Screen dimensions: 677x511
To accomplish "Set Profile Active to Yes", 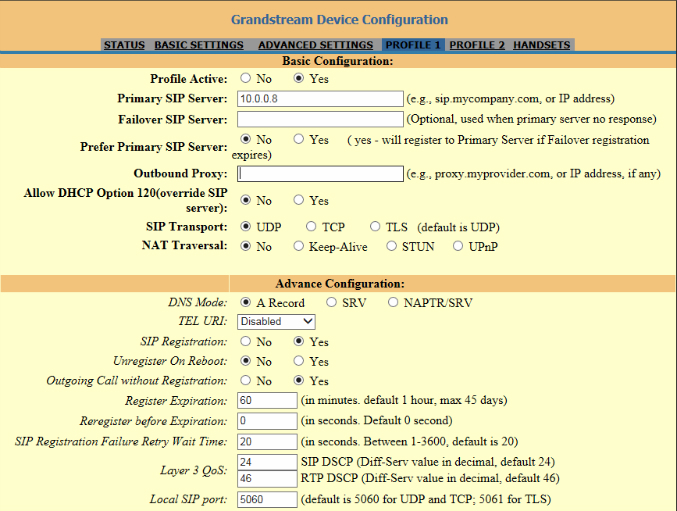I will point(298,78).
